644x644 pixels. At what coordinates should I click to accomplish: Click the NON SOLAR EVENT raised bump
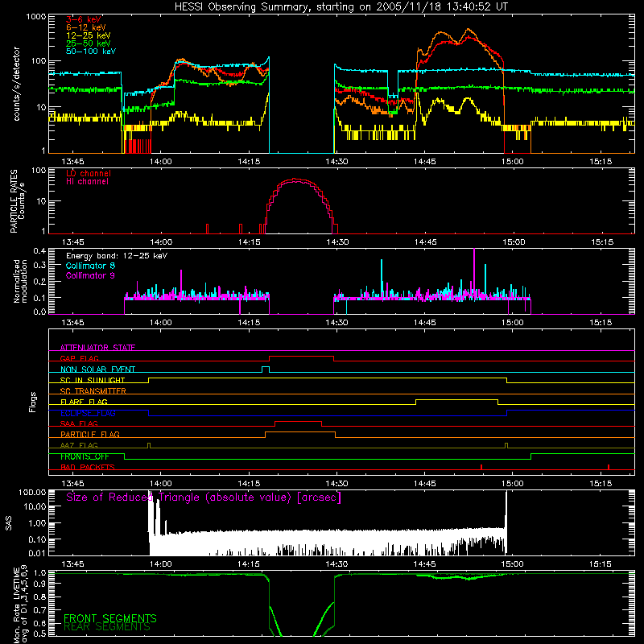pyautogui.click(x=266, y=367)
